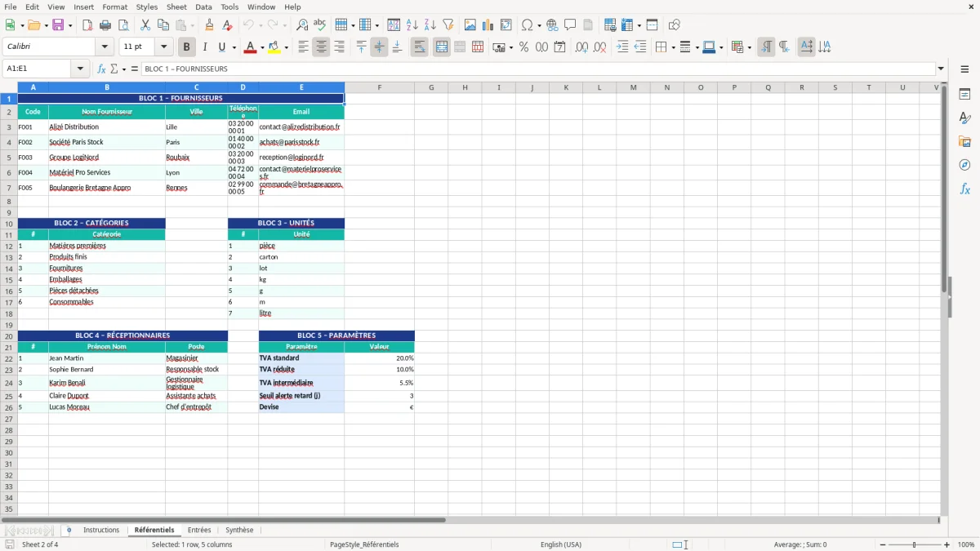Switch to the Entrées sheet tab
Viewport: 980px width, 551px height.
pyautogui.click(x=199, y=531)
